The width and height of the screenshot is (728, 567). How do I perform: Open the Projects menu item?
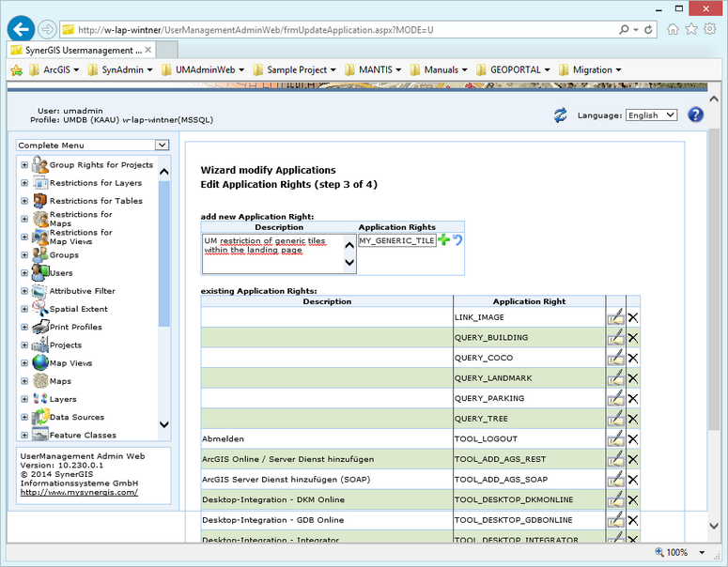click(x=66, y=345)
